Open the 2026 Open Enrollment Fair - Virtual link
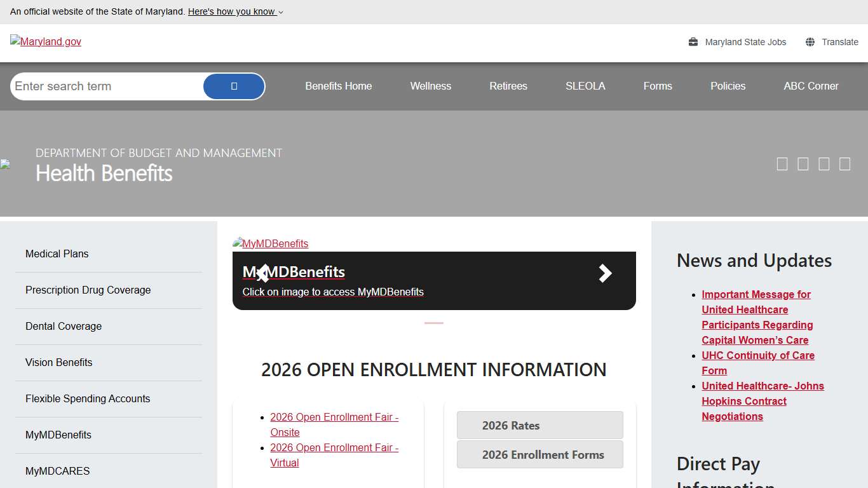Screen dimensions: 868x488 coord(334,455)
